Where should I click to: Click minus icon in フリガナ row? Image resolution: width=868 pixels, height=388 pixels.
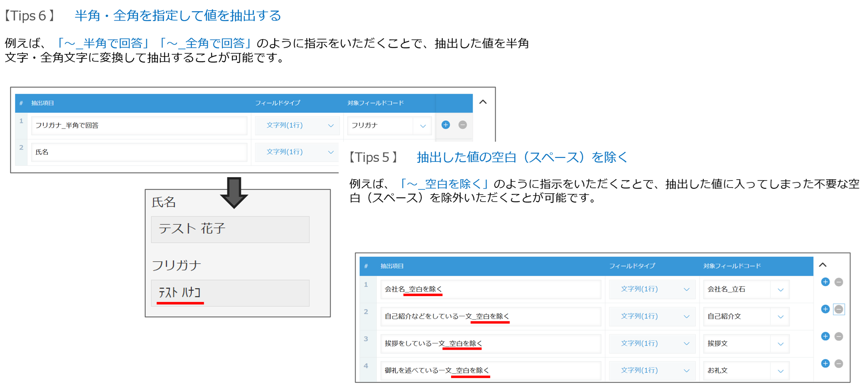462,125
